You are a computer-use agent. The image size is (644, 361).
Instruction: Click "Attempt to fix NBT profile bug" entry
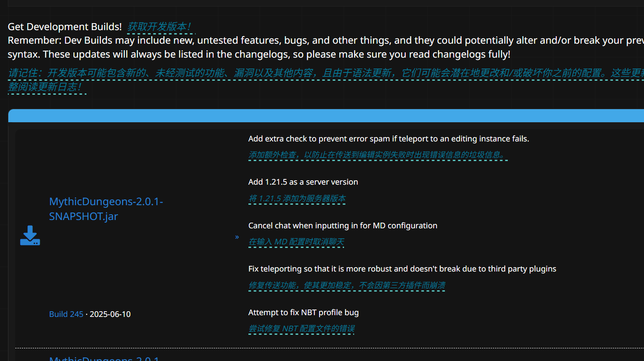303,313
